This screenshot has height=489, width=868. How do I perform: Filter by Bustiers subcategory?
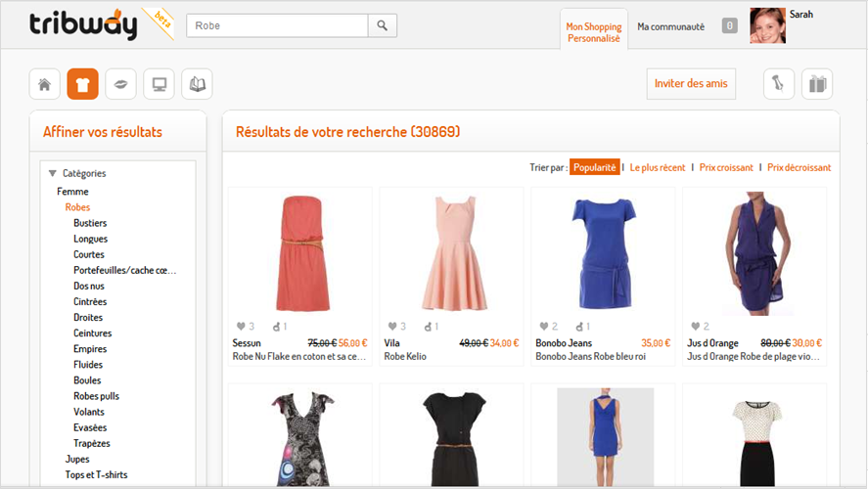[x=90, y=223]
